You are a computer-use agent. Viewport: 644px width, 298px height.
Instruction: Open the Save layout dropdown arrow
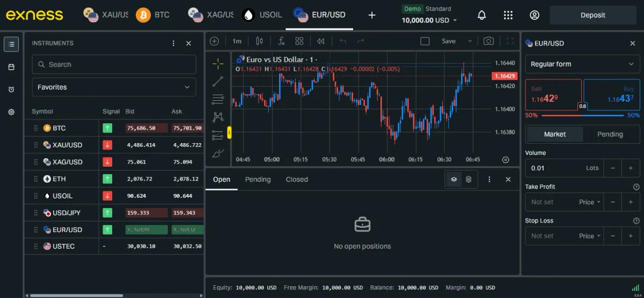click(x=470, y=41)
